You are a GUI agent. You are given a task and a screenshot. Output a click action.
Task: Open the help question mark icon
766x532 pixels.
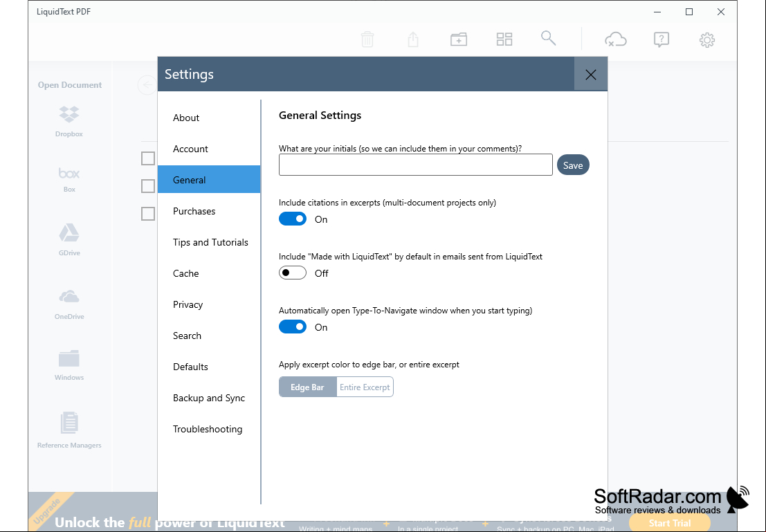(661, 39)
